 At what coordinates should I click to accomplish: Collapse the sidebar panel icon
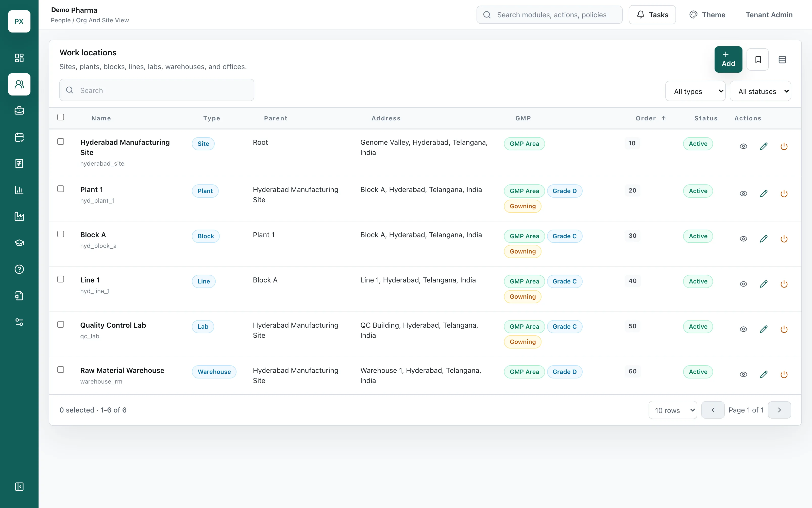(x=19, y=486)
